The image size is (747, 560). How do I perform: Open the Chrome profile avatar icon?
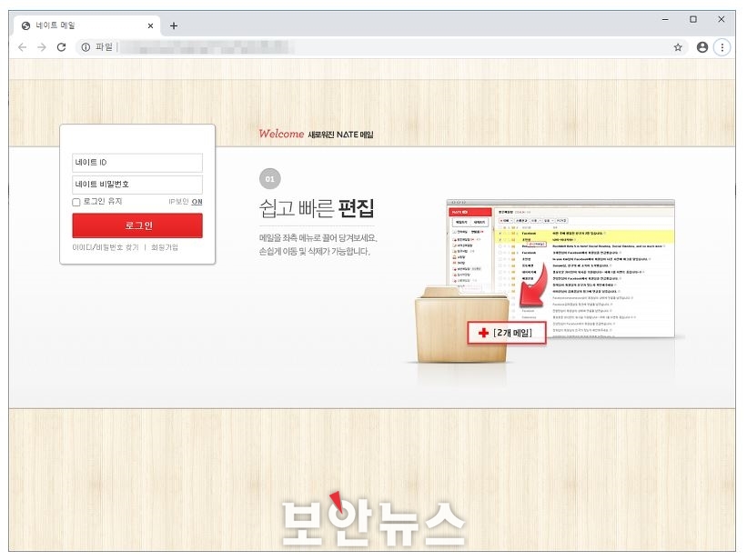tap(702, 47)
